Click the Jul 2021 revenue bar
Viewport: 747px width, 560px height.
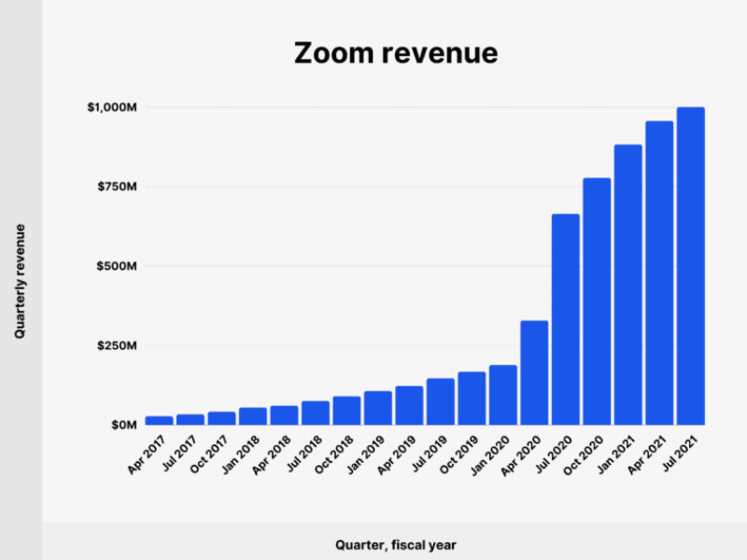click(690, 266)
